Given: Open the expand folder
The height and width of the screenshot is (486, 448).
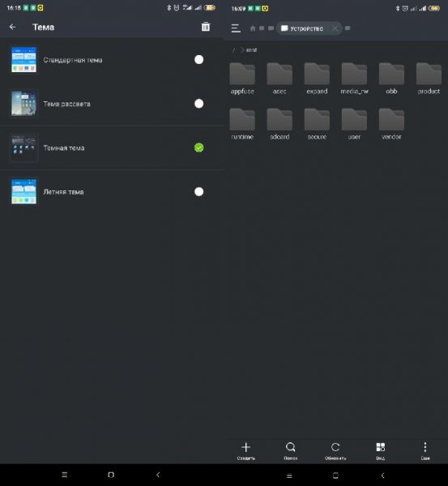Looking at the screenshot, I should (317, 79).
